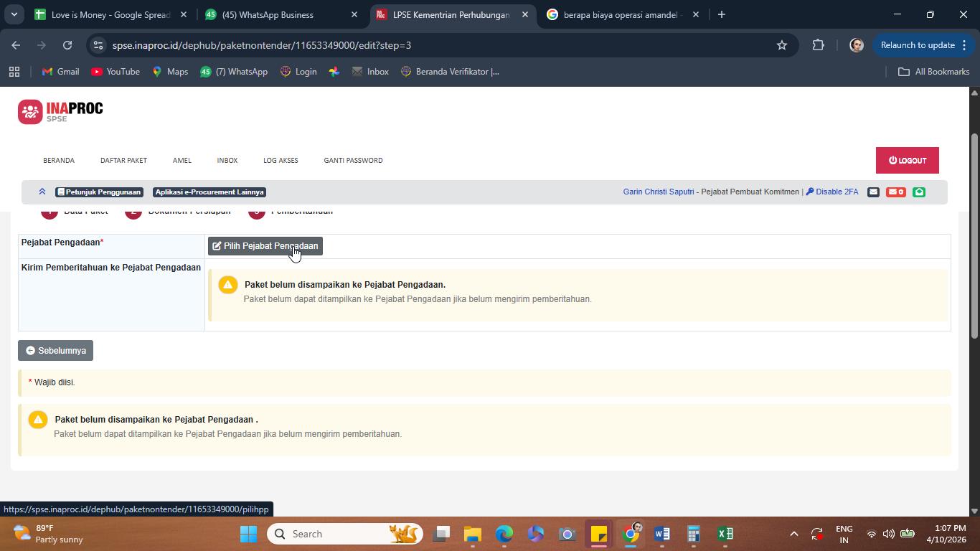Open the Login bookmark
980x551 pixels.
pyautogui.click(x=298, y=72)
